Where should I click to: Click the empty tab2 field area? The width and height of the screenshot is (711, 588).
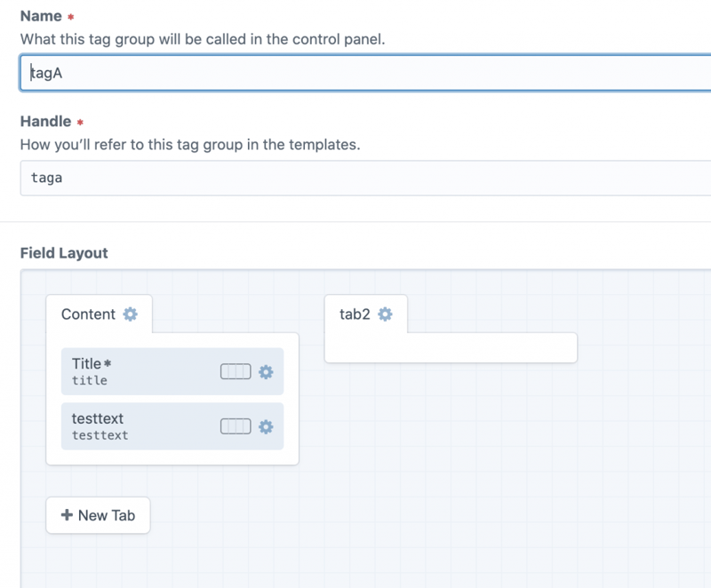point(451,347)
